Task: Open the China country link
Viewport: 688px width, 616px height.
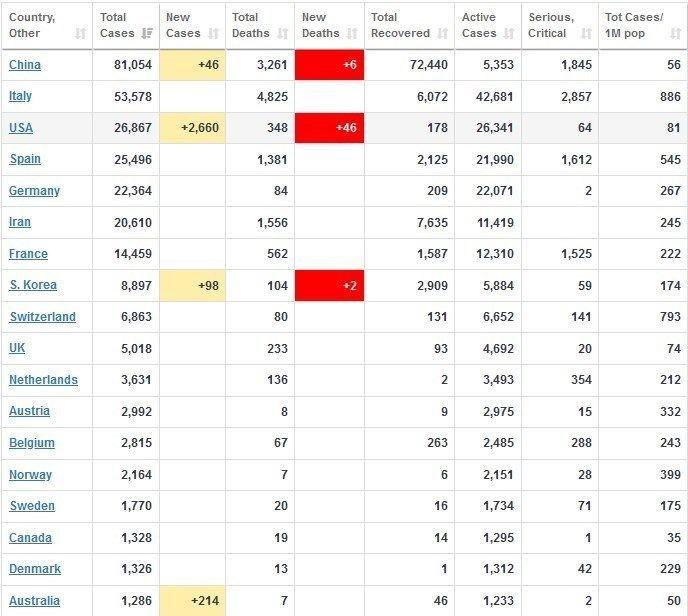Action: click(25, 64)
